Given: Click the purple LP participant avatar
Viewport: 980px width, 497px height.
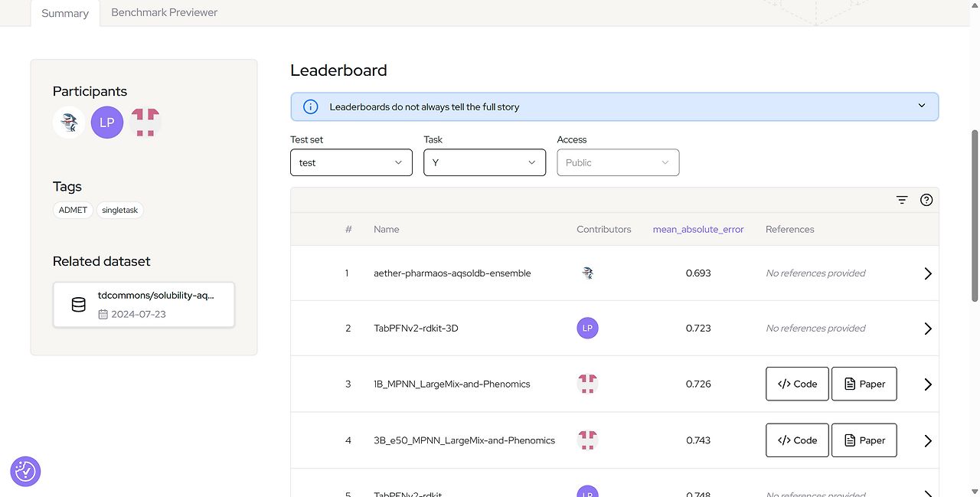Looking at the screenshot, I should pyautogui.click(x=107, y=123).
